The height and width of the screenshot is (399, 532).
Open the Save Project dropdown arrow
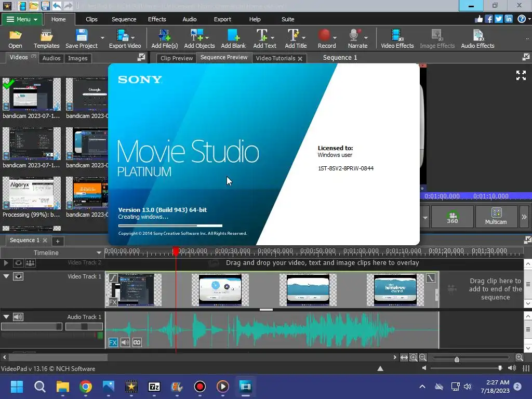102,37
